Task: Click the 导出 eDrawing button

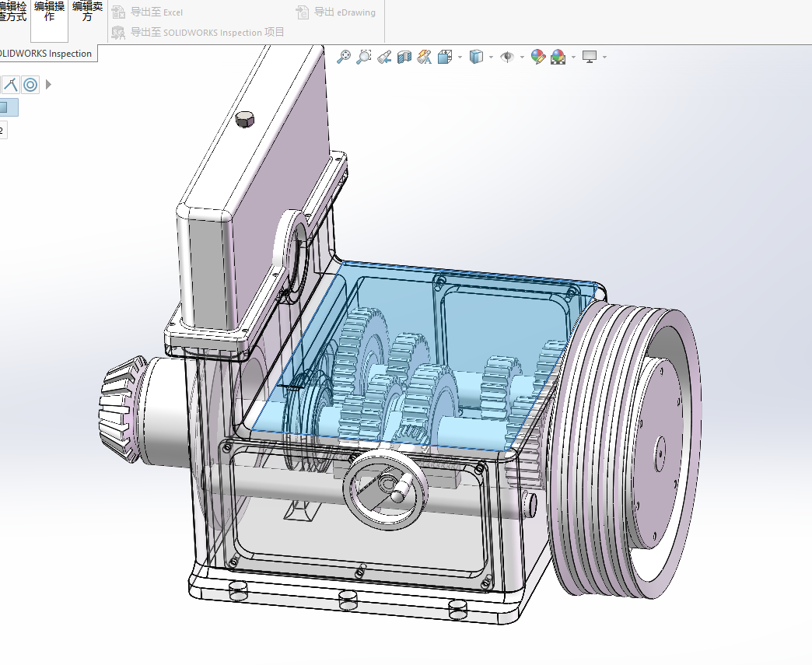Action: click(335, 12)
